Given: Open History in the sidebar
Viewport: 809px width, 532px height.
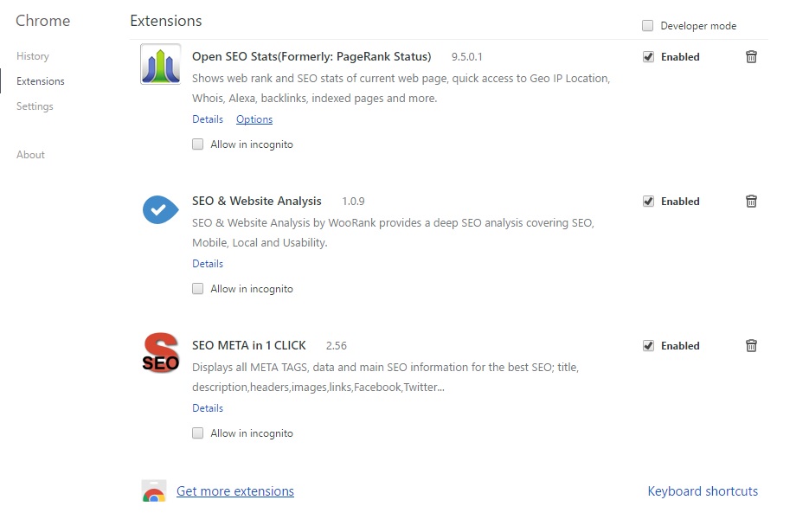Looking at the screenshot, I should click(x=33, y=56).
